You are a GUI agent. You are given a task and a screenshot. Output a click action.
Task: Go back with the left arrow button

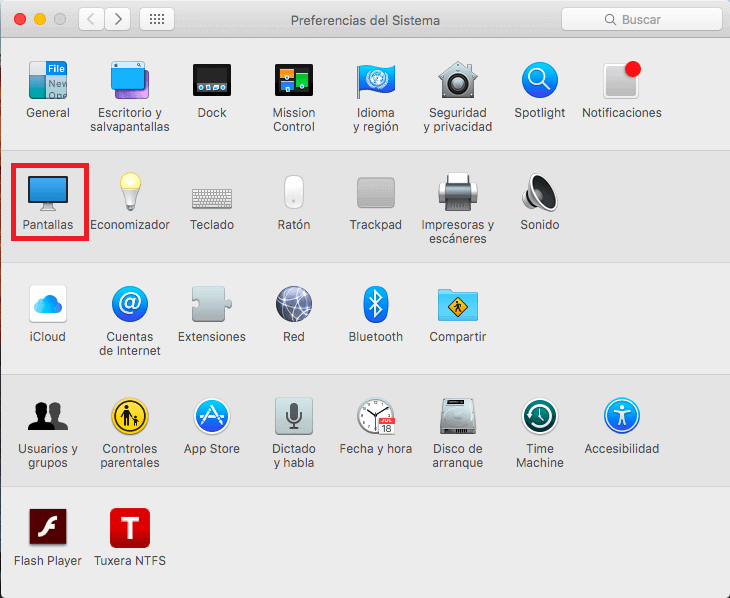(91, 19)
